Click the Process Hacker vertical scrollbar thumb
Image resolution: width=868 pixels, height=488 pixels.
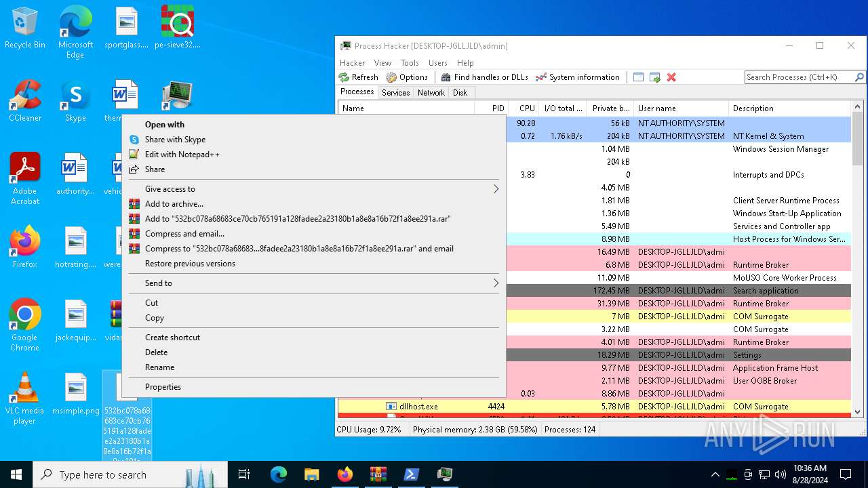click(857, 139)
